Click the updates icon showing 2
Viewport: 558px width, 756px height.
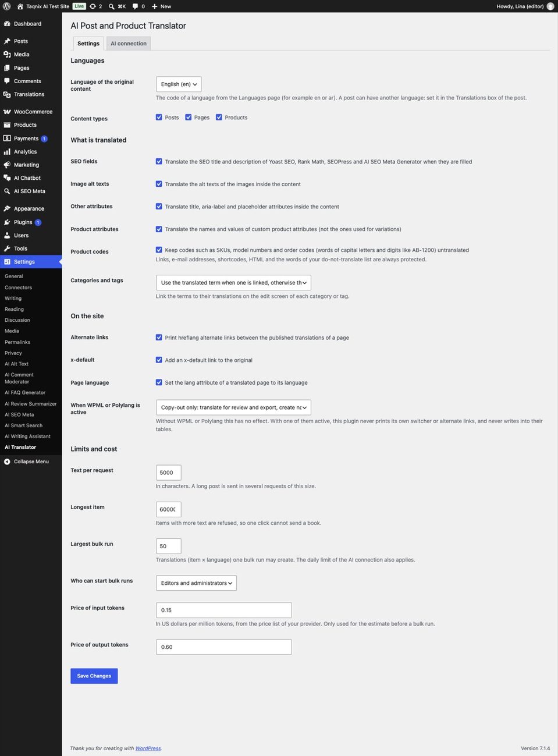click(93, 6)
